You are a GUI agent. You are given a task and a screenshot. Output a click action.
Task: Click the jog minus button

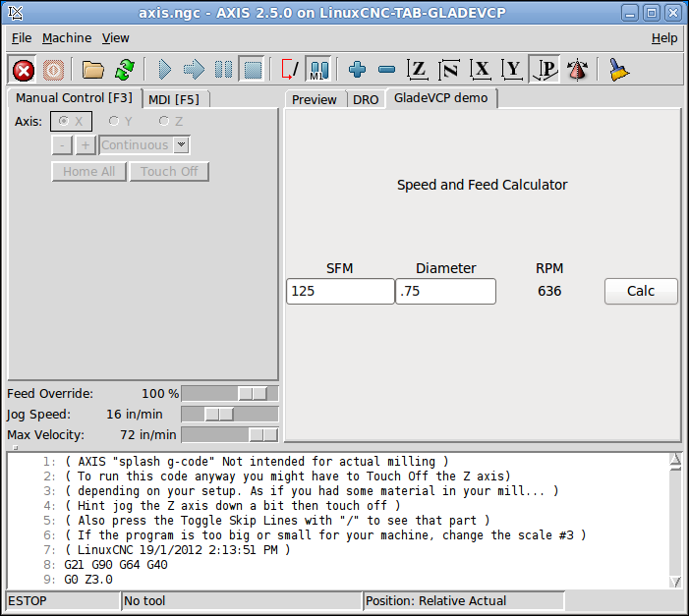tap(62, 145)
